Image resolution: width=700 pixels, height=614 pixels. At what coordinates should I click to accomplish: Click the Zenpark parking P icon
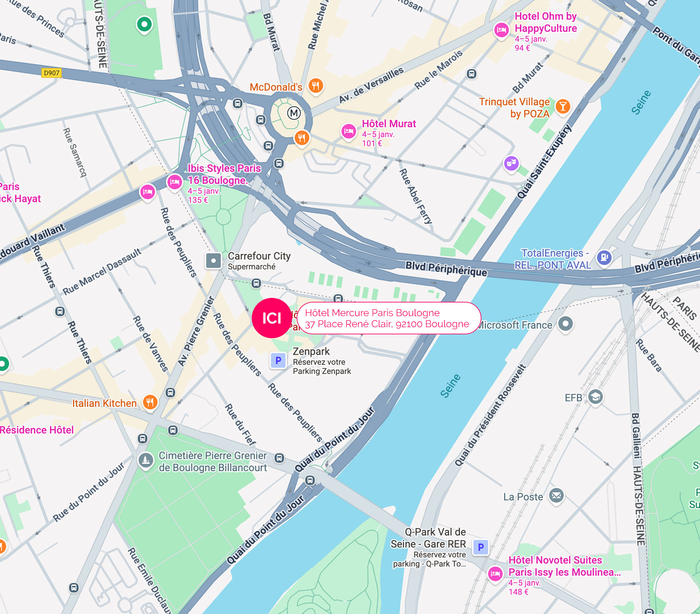(278, 360)
